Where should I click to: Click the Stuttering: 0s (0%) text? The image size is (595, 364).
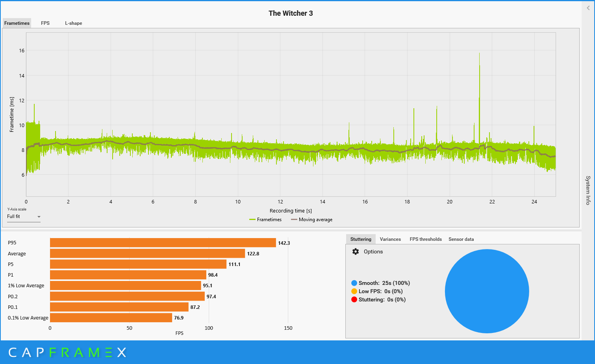[382, 299]
